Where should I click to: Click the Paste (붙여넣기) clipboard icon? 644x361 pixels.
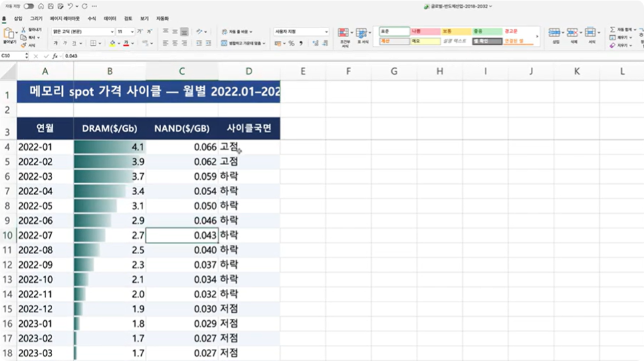8,33
